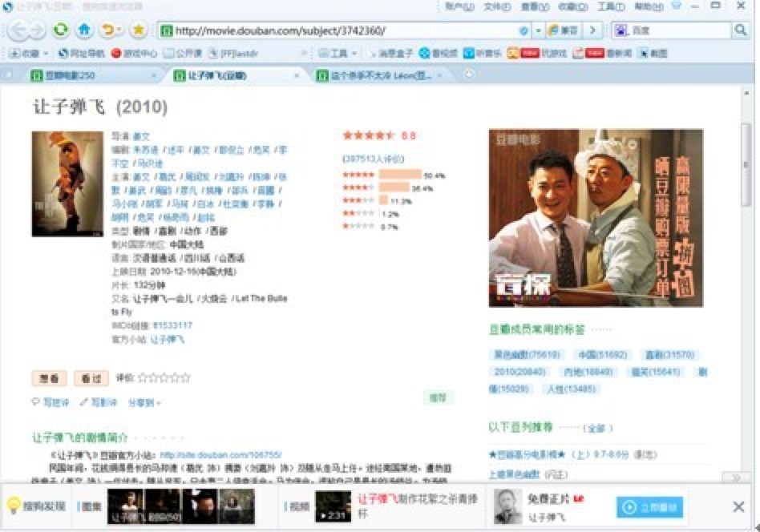
Task: Click the 2010(20840) tag
Action: pos(519,372)
